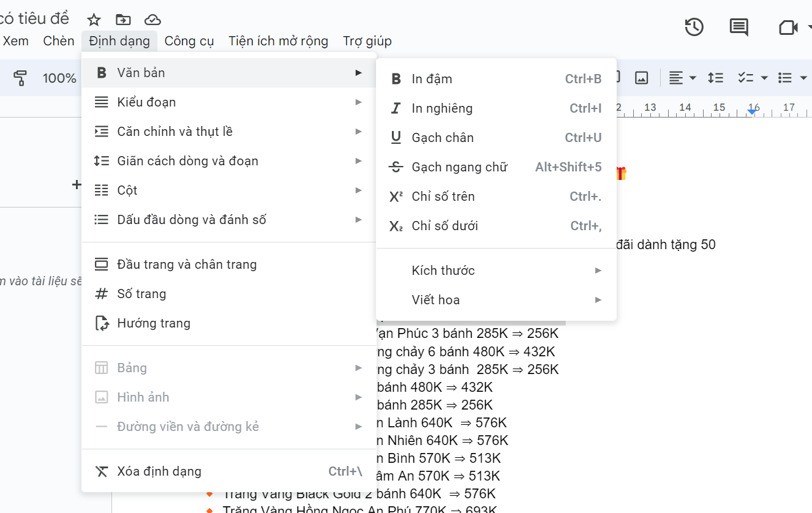Expand the Kích thước submenu
The width and height of the screenshot is (812, 513).
click(x=443, y=270)
